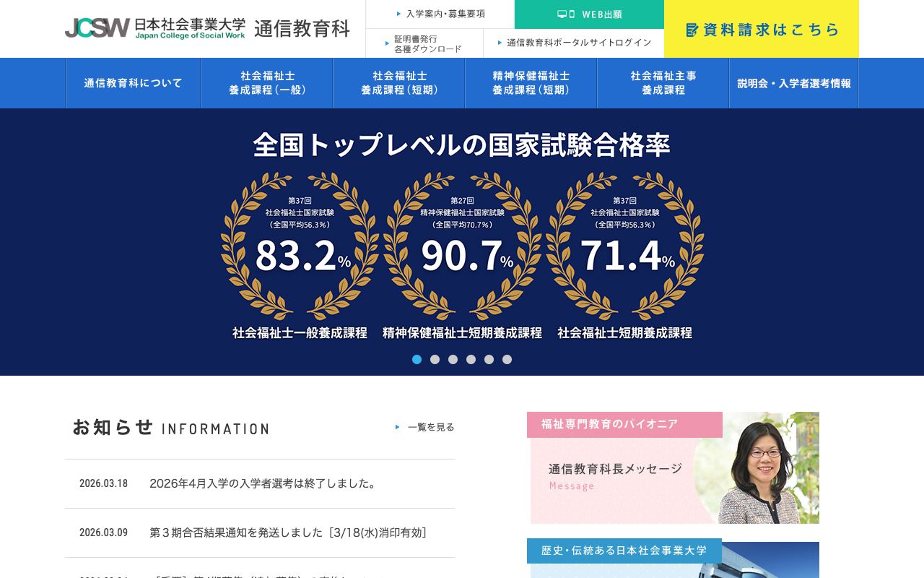The height and width of the screenshot is (578, 924).
Task: Click the monitor icon on the WEB出願 button
Action: [x=562, y=14]
